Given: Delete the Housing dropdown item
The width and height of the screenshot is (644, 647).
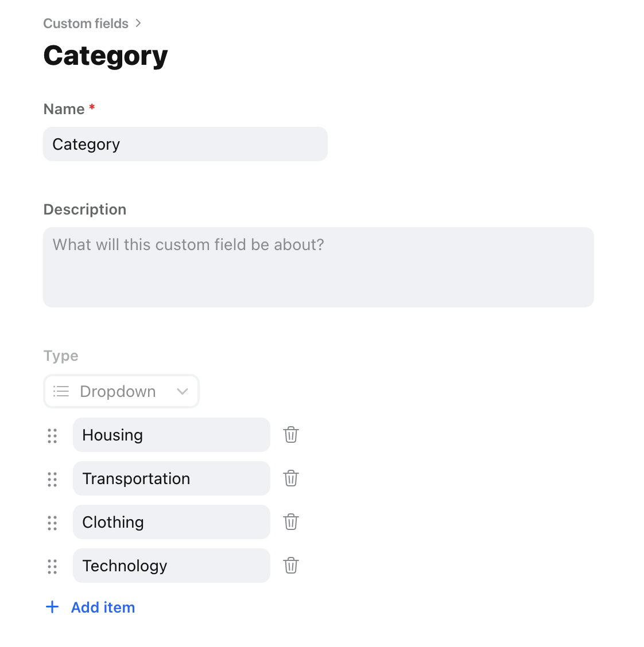Looking at the screenshot, I should pyautogui.click(x=290, y=435).
